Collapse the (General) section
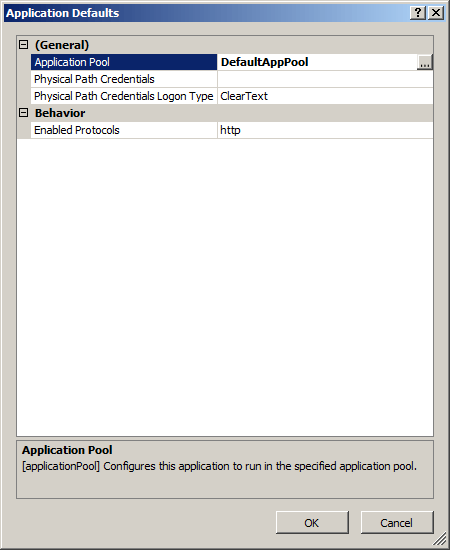 tap(23, 45)
